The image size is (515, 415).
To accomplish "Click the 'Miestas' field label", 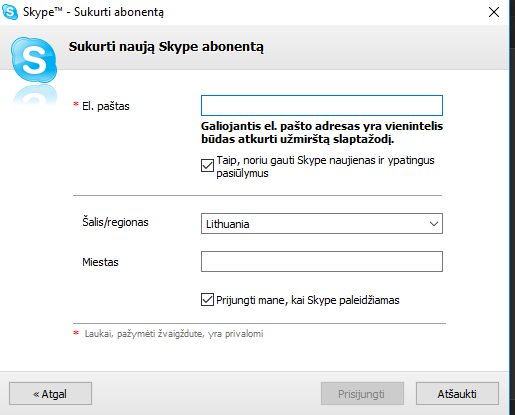I will [100, 262].
